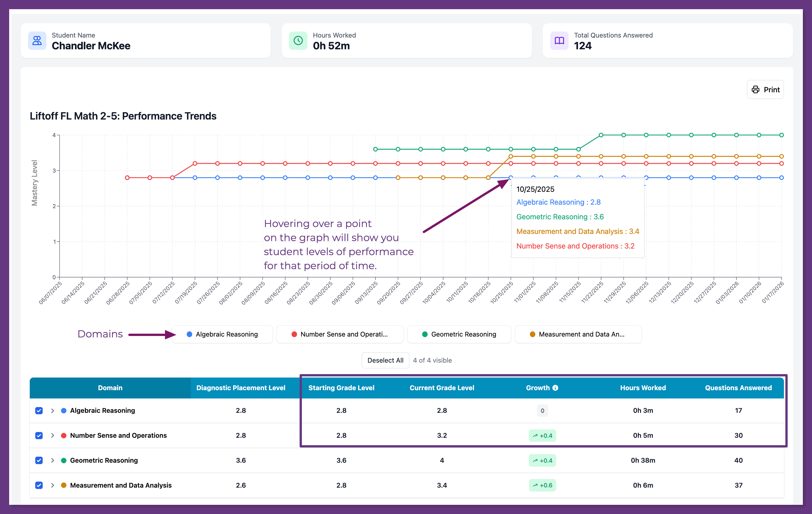812x514 pixels.
Task: Expand the Geometric Reasoning row details
Action: (53, 460)
